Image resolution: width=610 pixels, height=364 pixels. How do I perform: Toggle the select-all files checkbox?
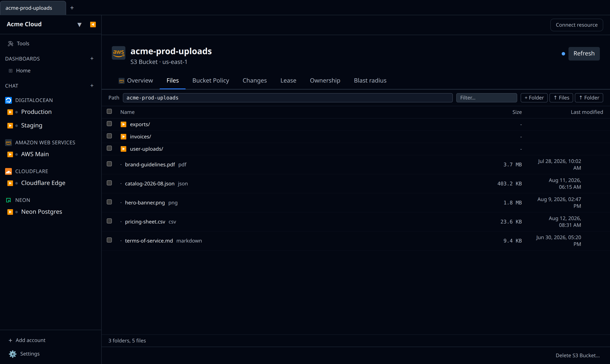pyautogui.click(x=110, y=112)
